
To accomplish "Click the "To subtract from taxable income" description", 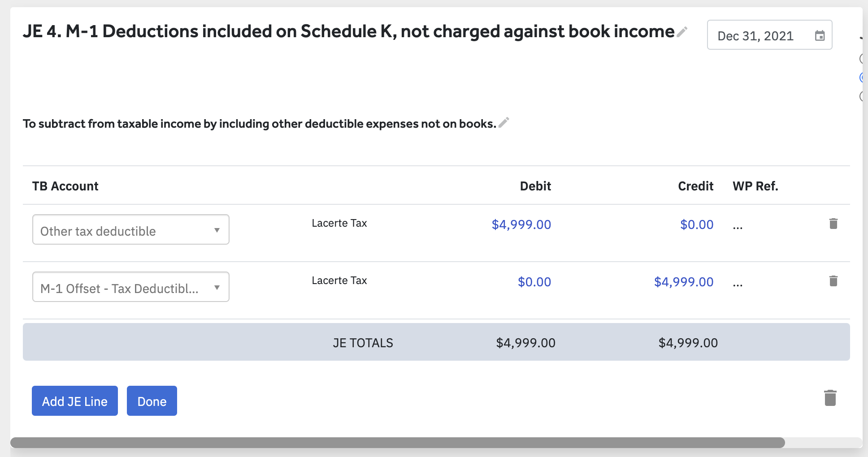I will click(x=259, y=124).
